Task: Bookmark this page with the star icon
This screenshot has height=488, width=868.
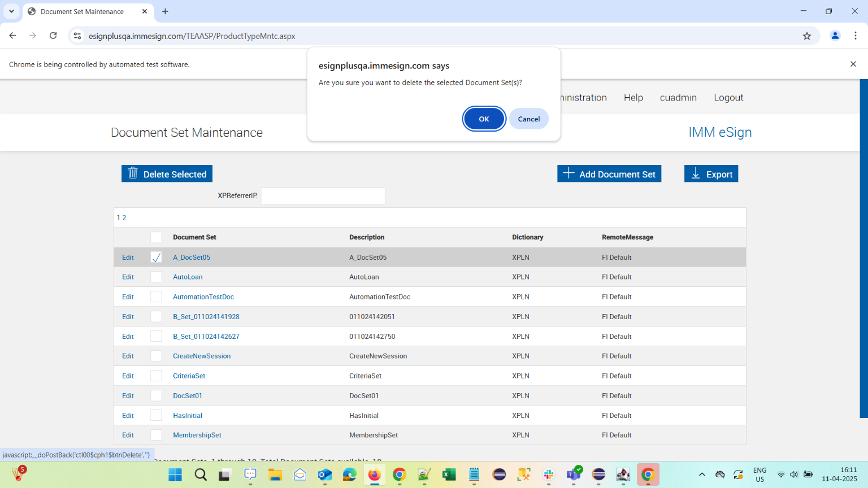Action: click(x=807, y=36)
